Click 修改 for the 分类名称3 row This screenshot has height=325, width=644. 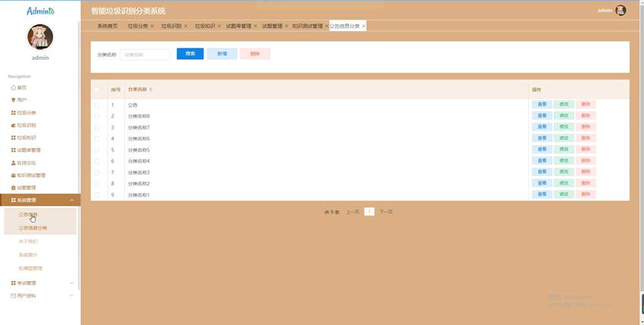coord(564,172)
